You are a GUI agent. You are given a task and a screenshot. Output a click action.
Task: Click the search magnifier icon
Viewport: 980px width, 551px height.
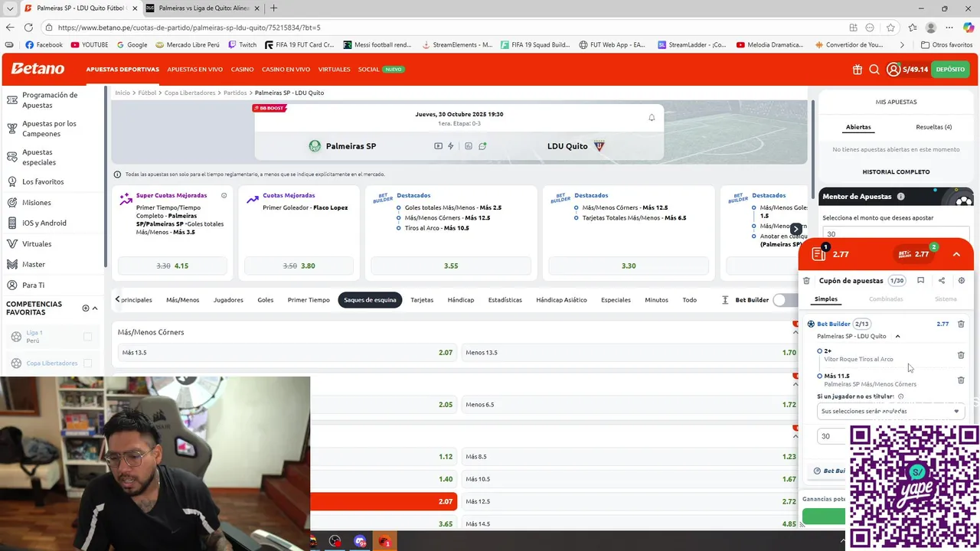coord(874,70)
